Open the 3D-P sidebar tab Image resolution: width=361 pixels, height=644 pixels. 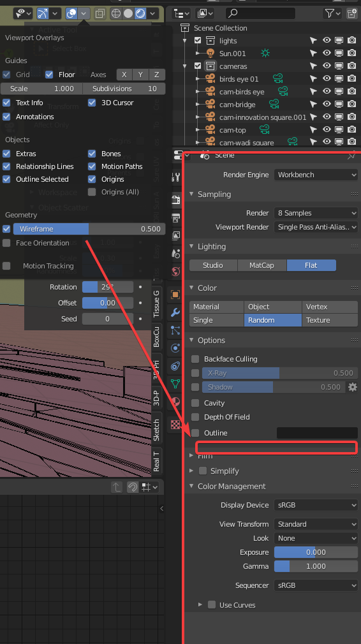click(x=156, y=398)
